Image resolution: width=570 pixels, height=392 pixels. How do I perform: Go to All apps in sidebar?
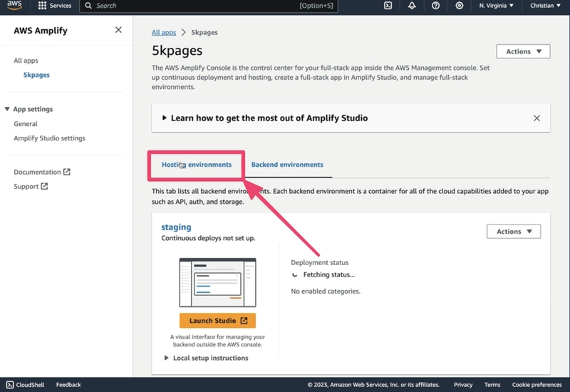coord(26,61)
